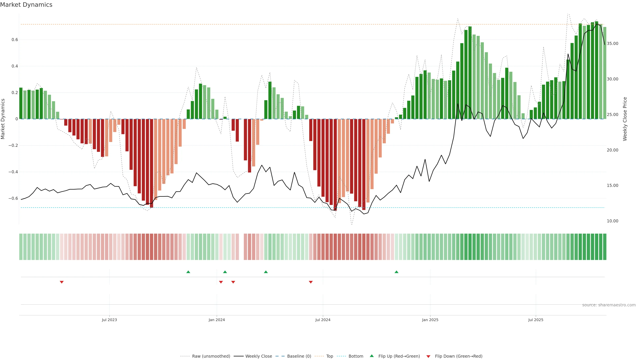Click the green Flip Up triangle in the legend

(x=372, y=356)
